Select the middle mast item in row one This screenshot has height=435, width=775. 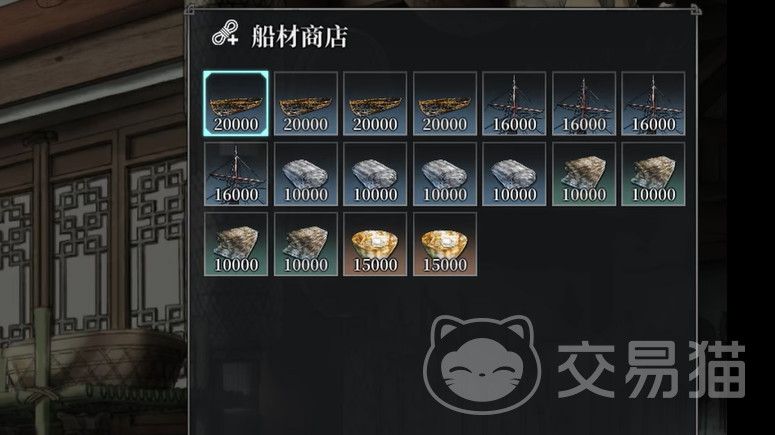tap(584, 103)
